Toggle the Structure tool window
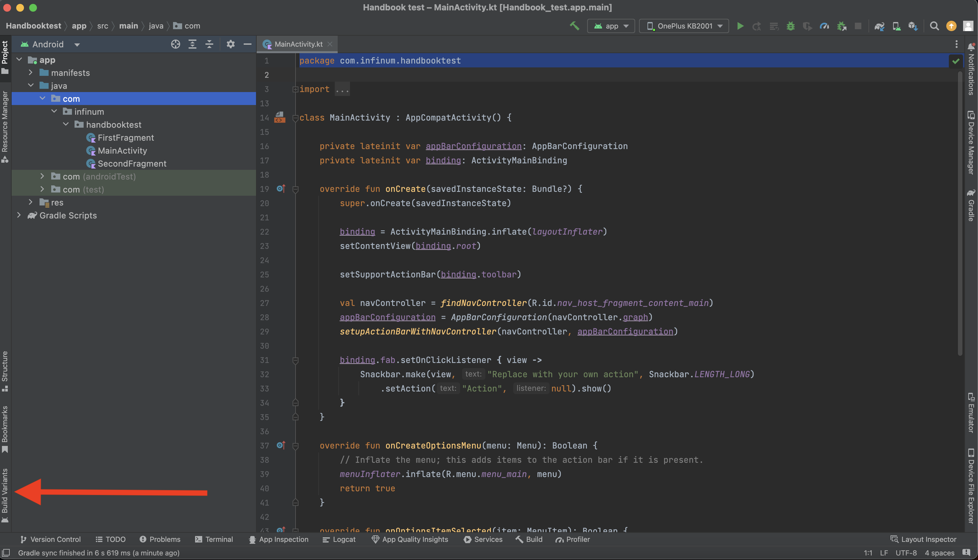 [5, 371]
